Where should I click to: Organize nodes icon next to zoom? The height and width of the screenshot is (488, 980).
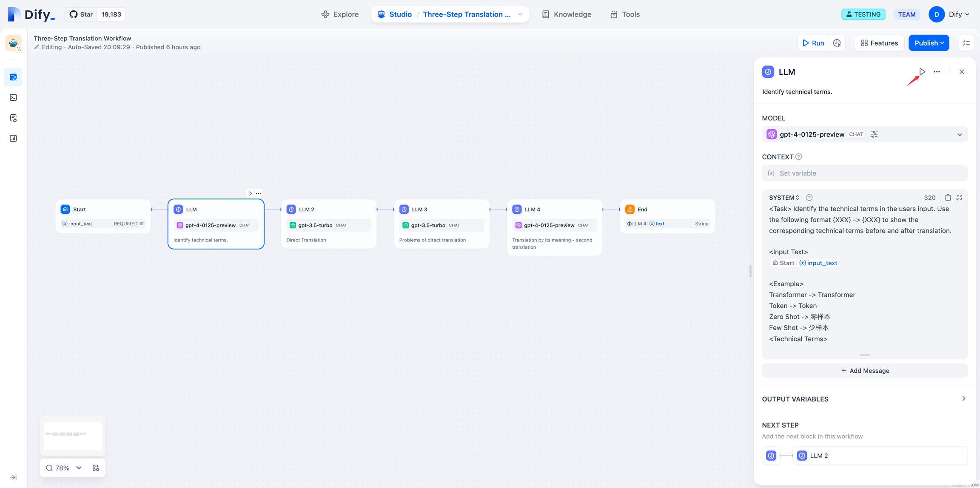coord(96,468)
